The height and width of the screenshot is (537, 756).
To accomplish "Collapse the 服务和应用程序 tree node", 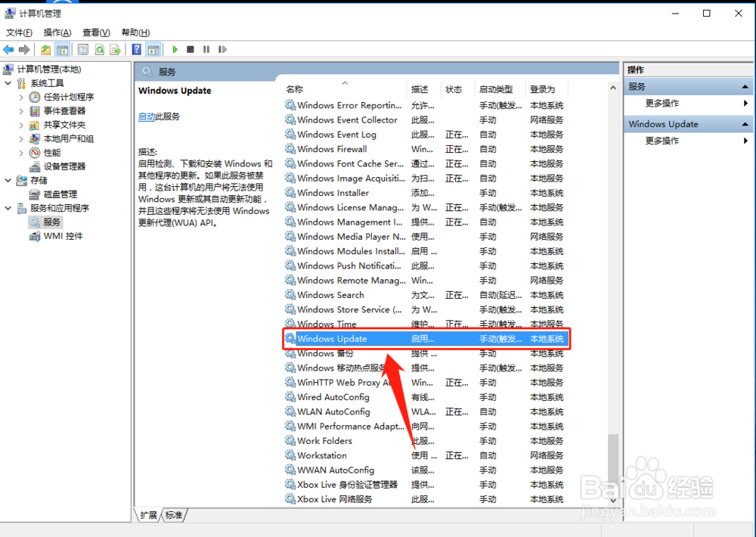I will point(8,209).
